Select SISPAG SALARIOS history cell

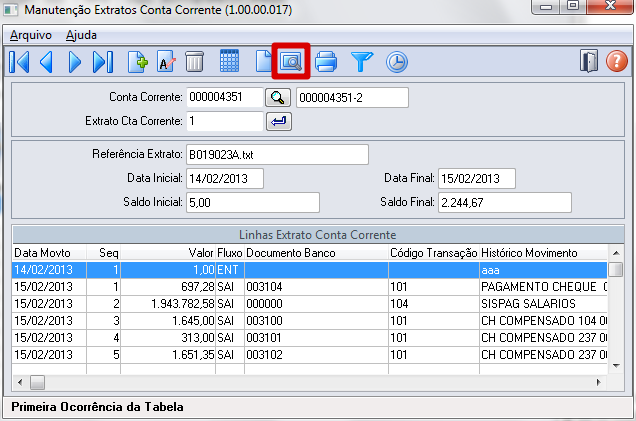coord(543,304)
